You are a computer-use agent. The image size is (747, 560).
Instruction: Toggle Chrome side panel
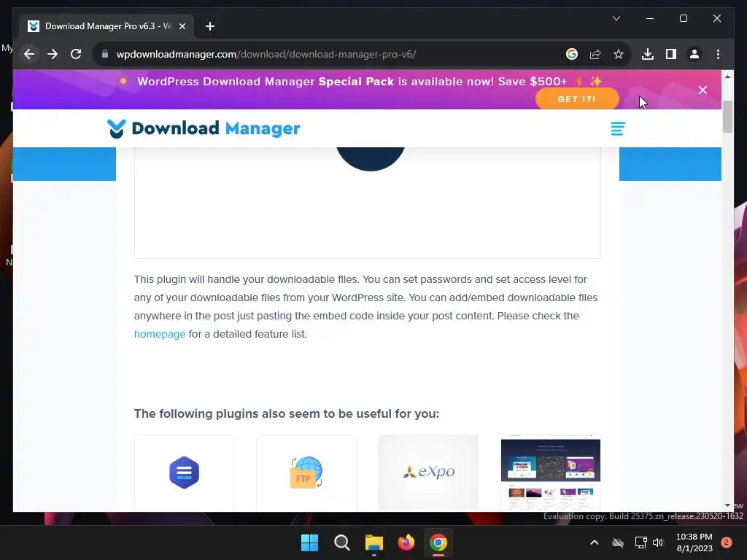point(671,54)
